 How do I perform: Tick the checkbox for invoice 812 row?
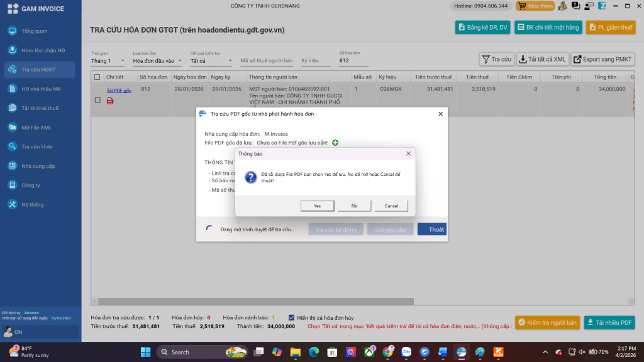[97, 100]
